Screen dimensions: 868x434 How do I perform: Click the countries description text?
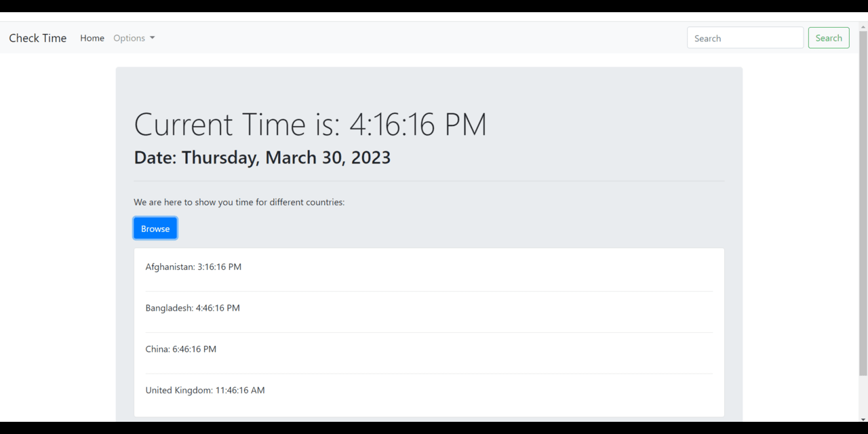coord(239,202)
